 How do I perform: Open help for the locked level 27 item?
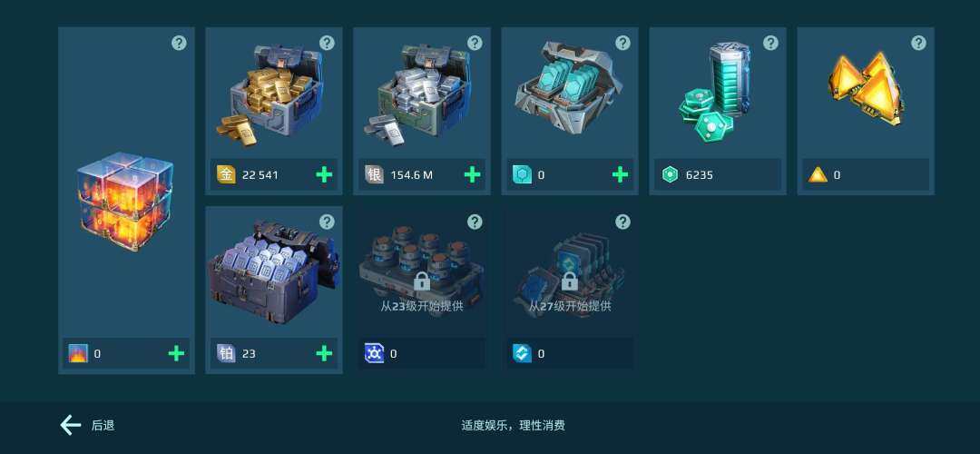click(622, 222)
